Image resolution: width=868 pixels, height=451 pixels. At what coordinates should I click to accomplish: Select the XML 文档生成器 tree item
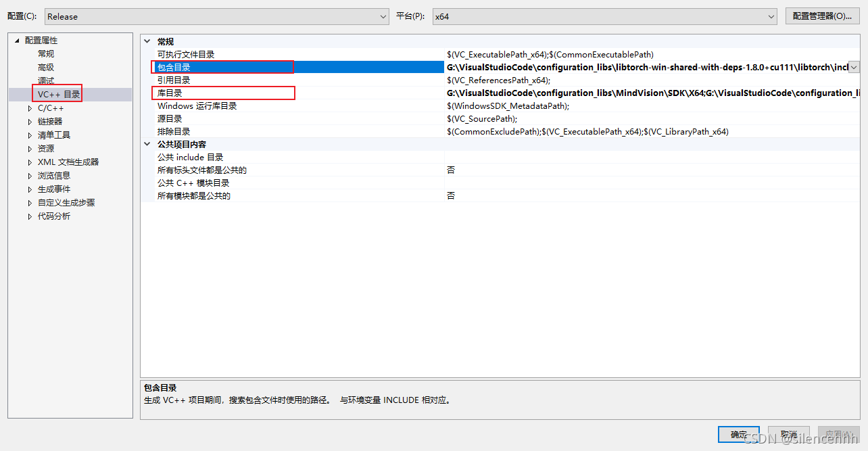click(x=68, y=162)
